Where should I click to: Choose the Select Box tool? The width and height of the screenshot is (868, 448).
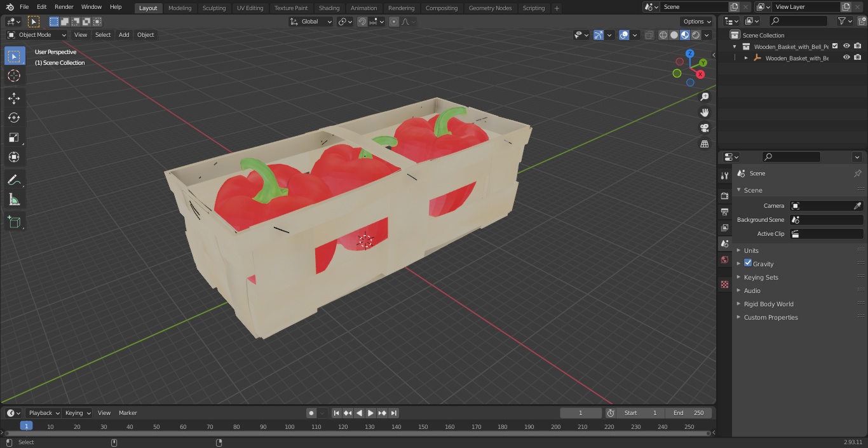[x=14, y=56]
